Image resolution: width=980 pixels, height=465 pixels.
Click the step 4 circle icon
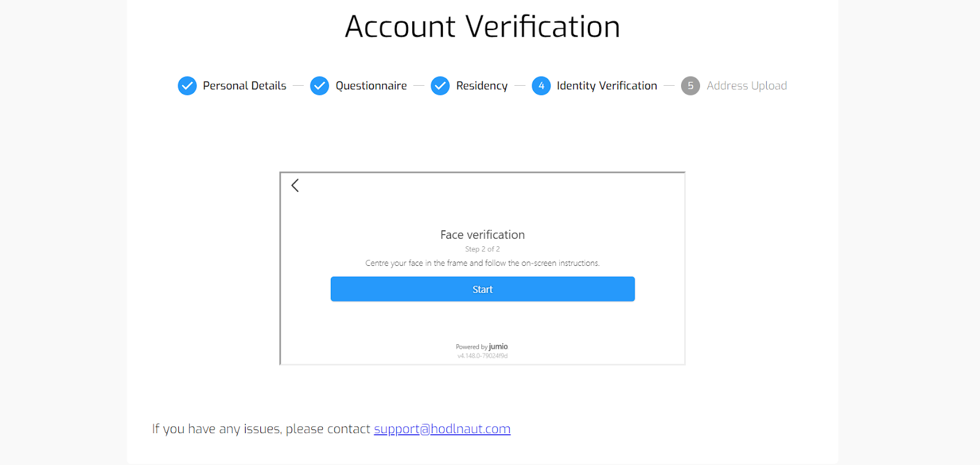point(541,86)
